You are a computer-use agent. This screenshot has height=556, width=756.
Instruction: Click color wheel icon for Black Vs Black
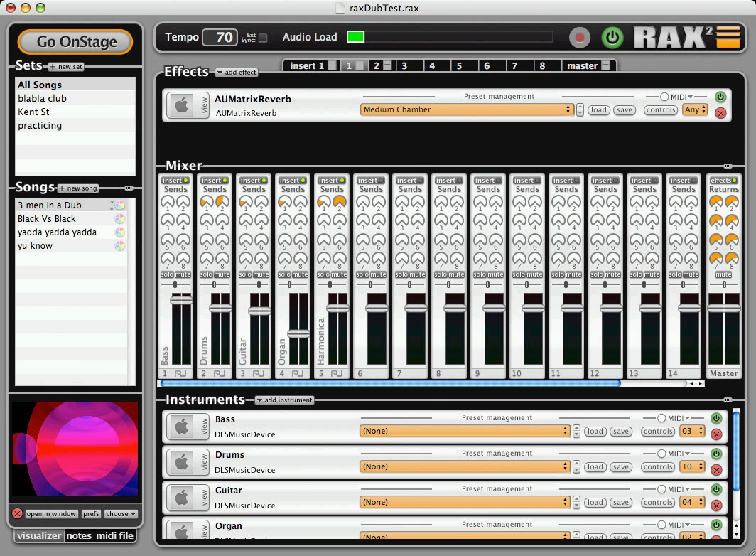(119, 219)
